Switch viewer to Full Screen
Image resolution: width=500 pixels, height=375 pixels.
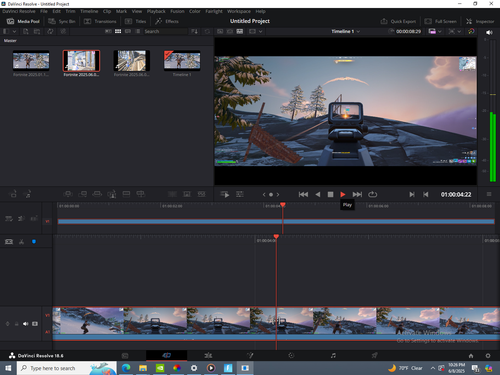pyautogui.click(x=440, y=21)
